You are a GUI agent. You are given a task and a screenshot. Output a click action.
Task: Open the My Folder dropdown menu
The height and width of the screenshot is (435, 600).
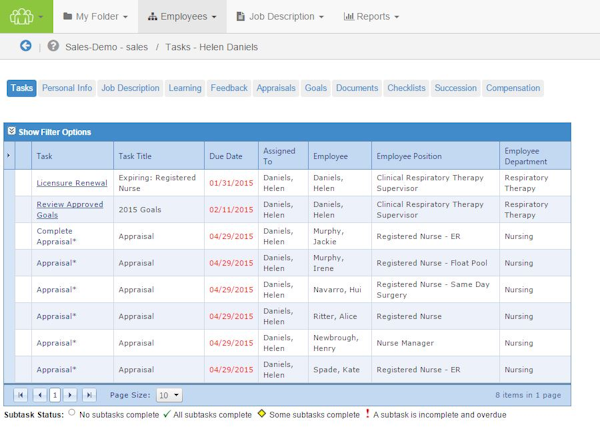95,16
